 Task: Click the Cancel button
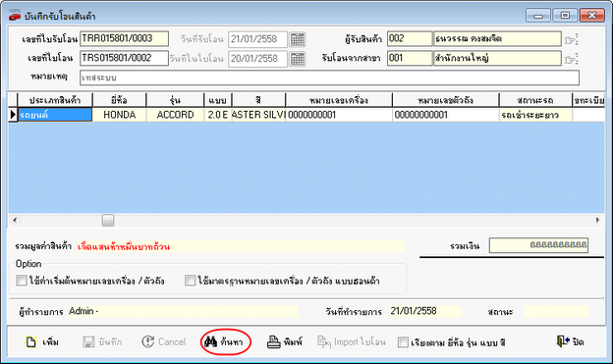(x=163, y=342)
